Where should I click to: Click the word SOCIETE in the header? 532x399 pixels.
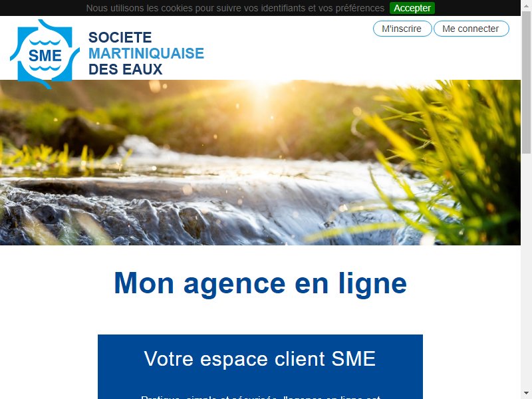(x=120, y=37)
